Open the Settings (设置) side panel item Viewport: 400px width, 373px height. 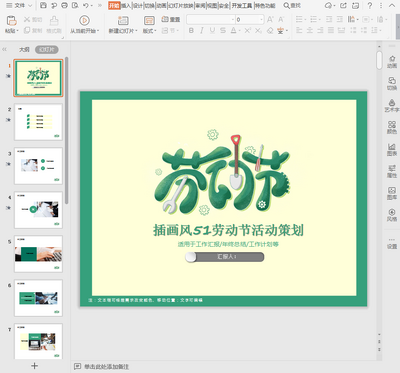coord(392,244)
